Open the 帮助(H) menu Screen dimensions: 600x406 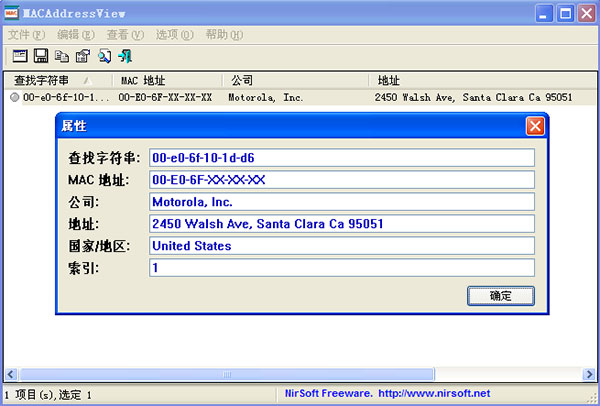[x=224, y=35]
